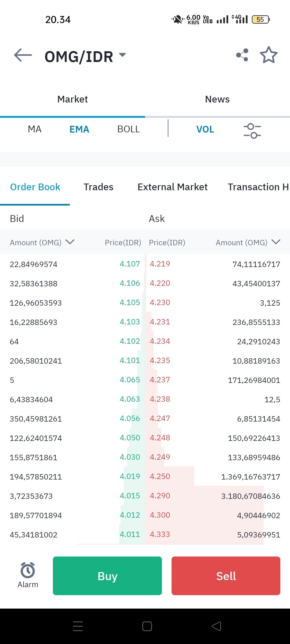The height and width of the screenshot is (644, 290).
Task: Add OMG/IDR to favorites with star
Action: pyautogui.click(x=269, y=55)
